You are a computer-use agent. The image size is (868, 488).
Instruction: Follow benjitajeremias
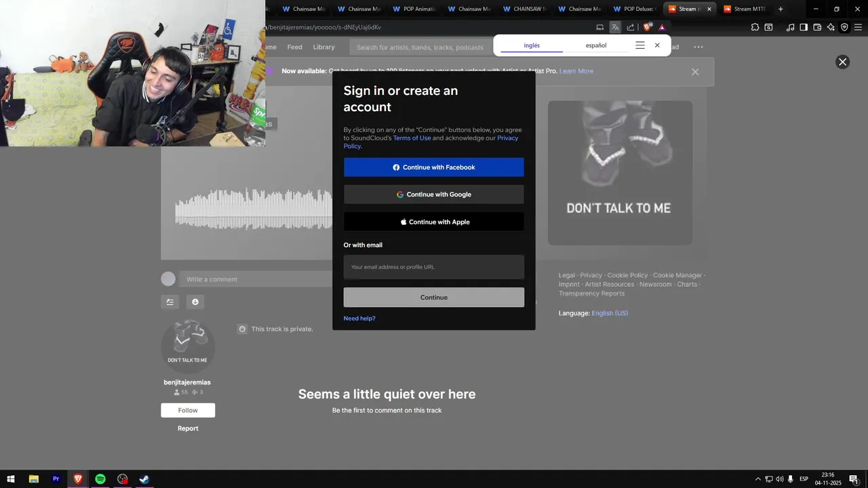(x=188, y=410)
